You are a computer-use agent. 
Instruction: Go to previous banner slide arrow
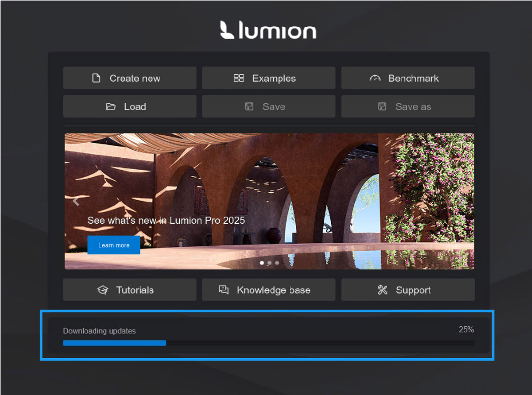(76, 202)
